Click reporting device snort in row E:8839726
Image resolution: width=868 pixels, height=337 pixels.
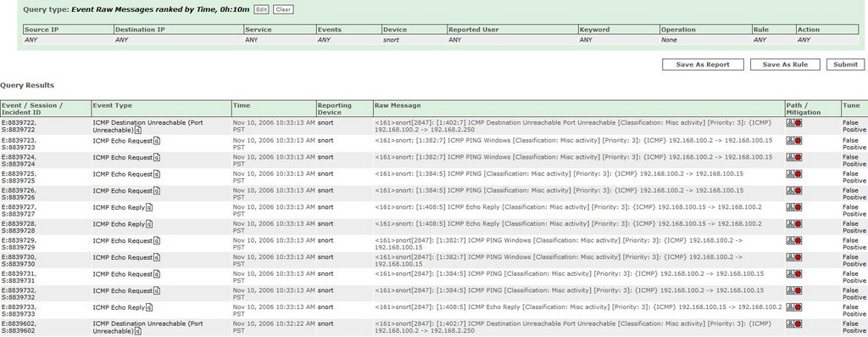click(x=325, y=191)
